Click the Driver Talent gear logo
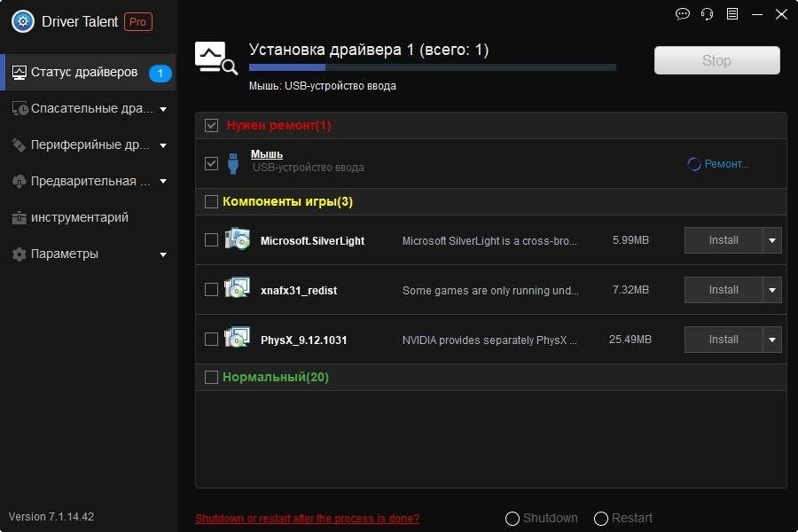Viewport: 798px width, 532px height. point(23,22)
